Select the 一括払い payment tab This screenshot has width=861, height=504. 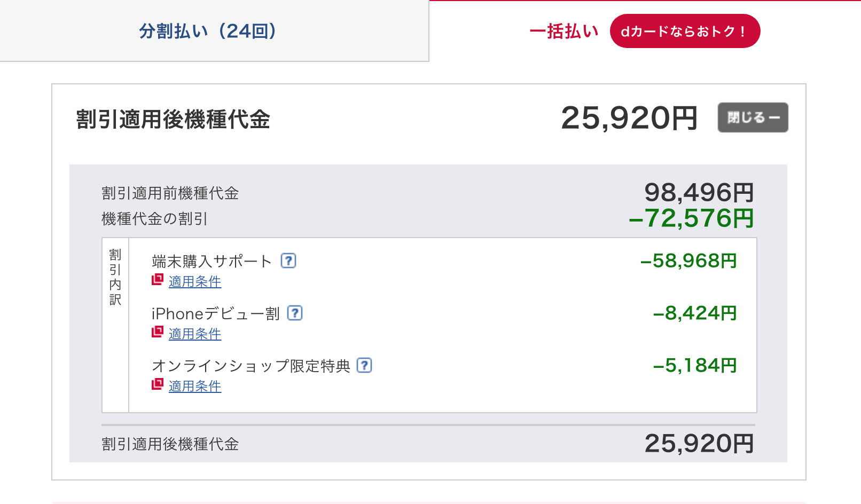[564, 31]
